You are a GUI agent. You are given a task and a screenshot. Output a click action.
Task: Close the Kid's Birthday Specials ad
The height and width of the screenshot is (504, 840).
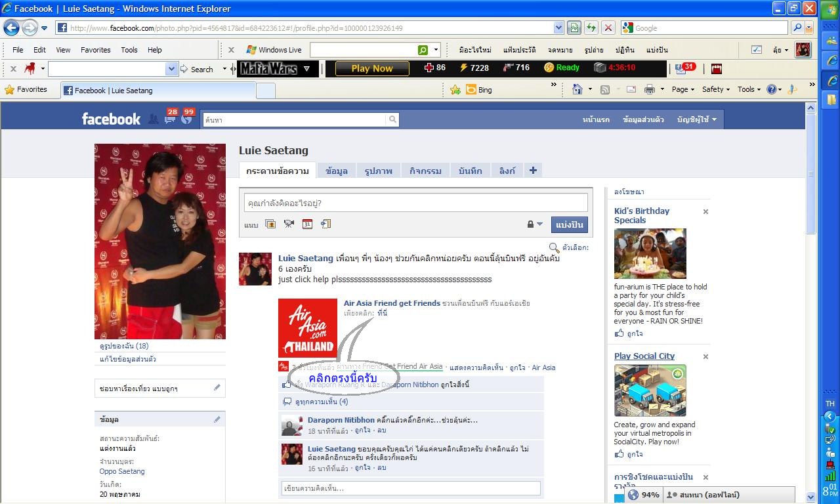coord(705,212)
